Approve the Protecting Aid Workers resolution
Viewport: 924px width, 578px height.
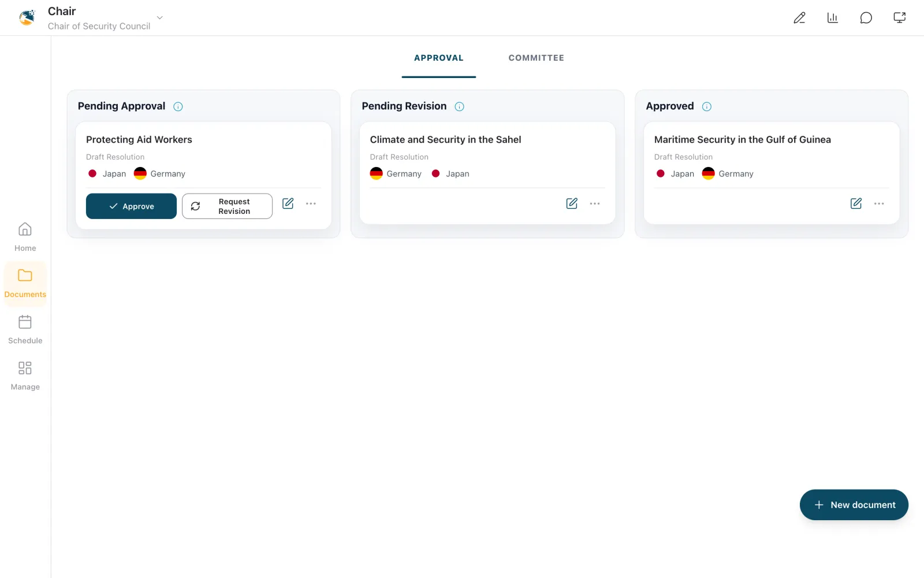pos(131,206)
